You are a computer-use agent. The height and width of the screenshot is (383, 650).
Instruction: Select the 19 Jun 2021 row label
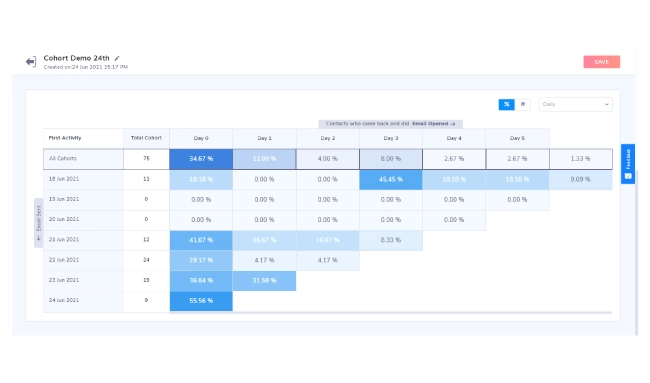pos(83,199)
